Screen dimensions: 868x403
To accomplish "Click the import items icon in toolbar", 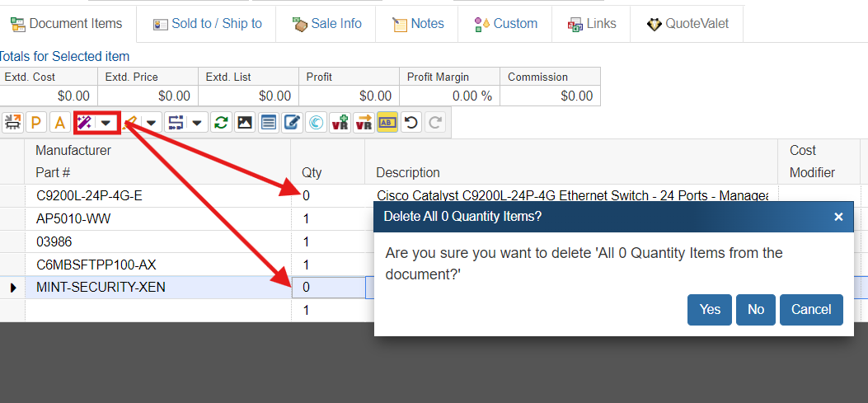I will [13, 122].
